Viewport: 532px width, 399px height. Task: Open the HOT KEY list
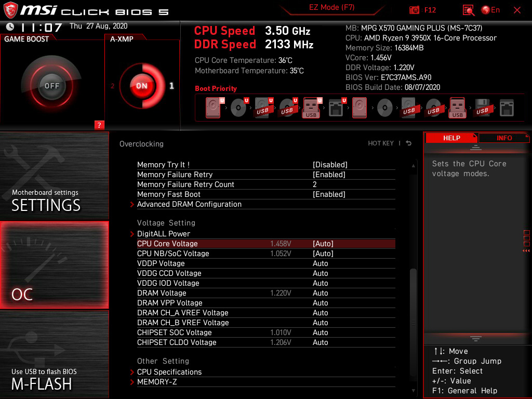[381, 143]
